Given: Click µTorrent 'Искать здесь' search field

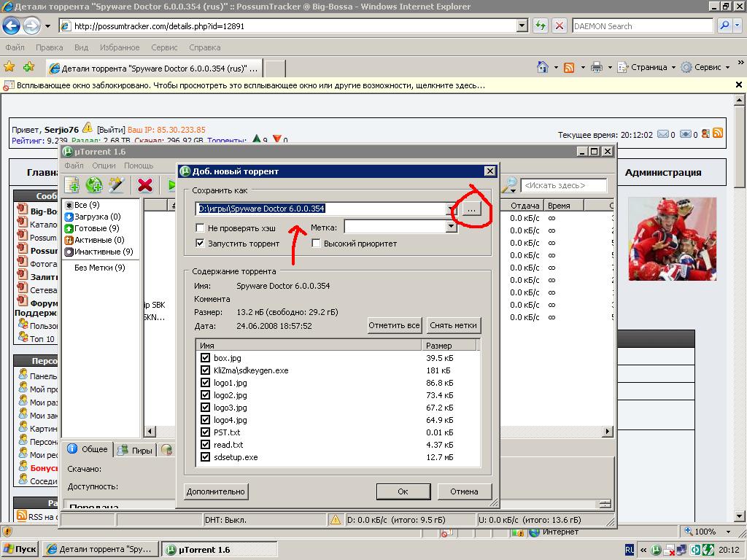Looking at the screenshot, I should click(x=564, y=185).
